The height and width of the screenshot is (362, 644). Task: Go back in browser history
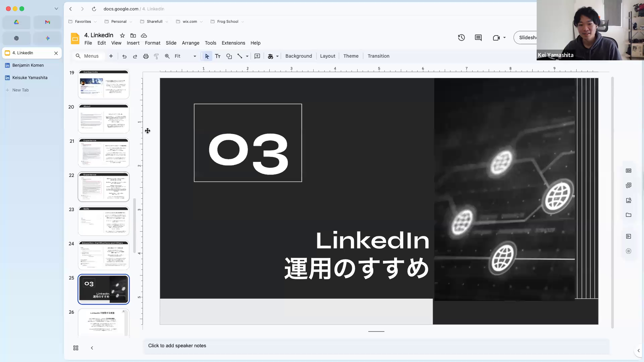(x=71, y=9)
